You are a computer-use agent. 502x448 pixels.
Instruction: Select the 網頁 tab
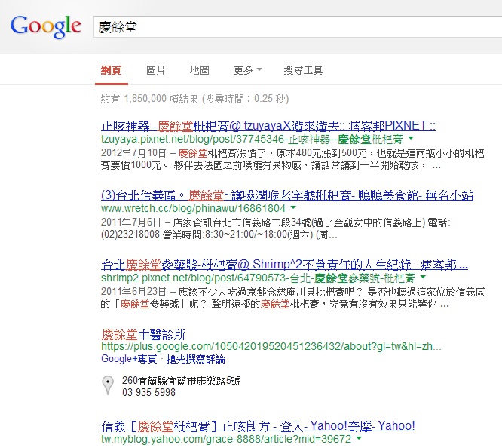coord(111,70)
